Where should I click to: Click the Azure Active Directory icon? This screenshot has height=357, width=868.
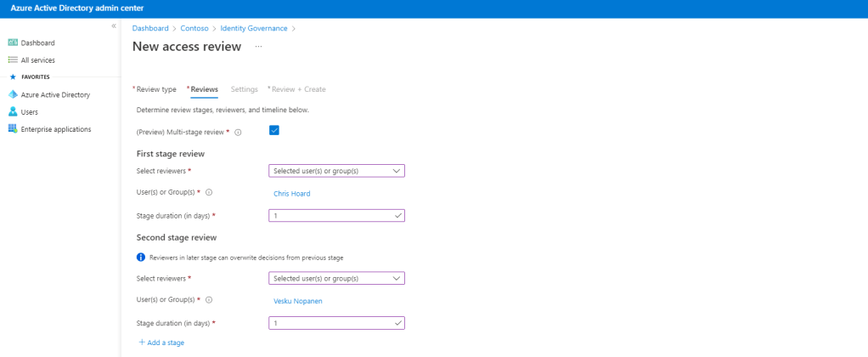(13, 94)
